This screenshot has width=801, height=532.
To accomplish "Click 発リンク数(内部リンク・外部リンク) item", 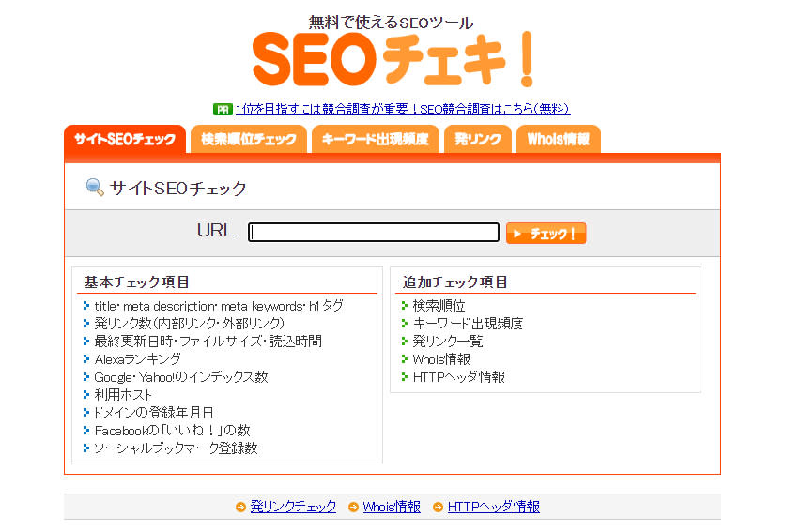I will 190,323.
